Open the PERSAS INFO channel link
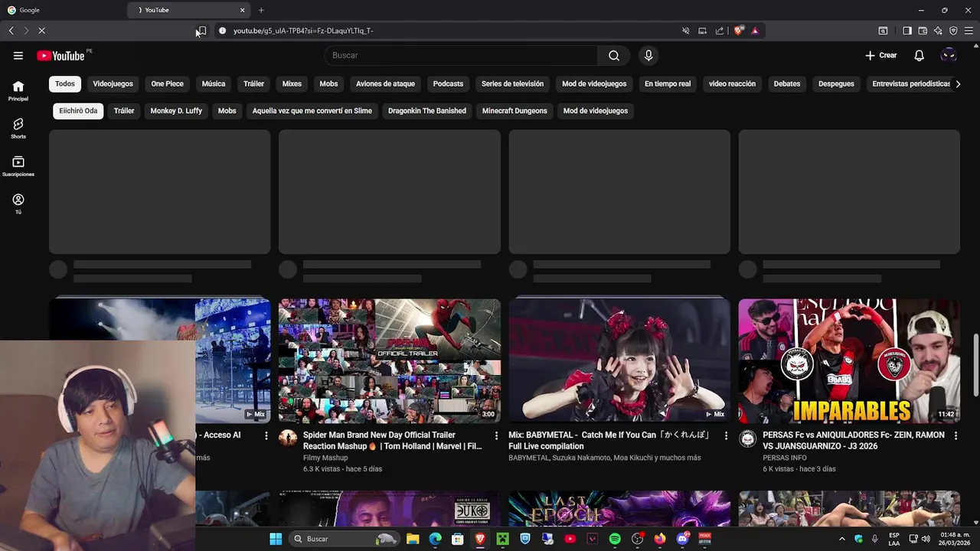980x551 pixels. click(785, 458)
